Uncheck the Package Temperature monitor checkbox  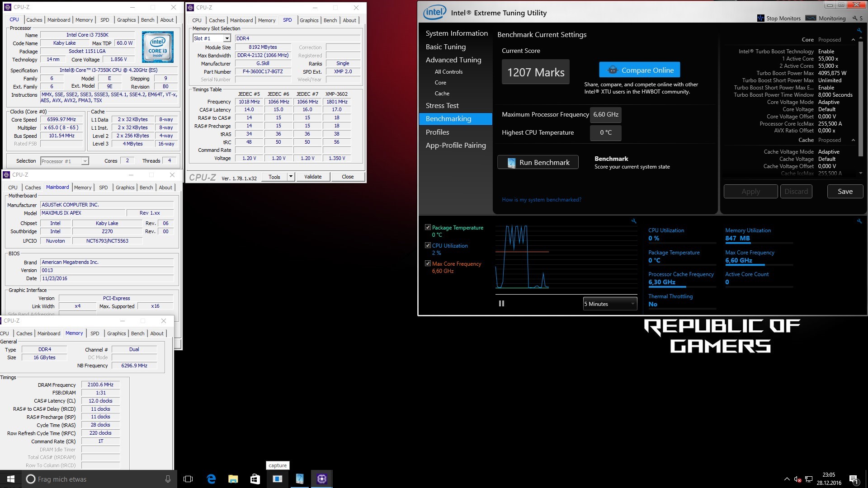coord(428,227)
